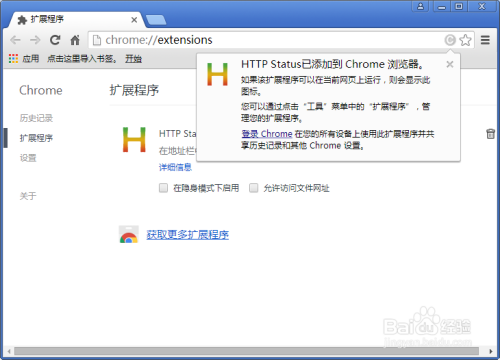Click the 开始 link in bookmarks bar

coord(133,59)
